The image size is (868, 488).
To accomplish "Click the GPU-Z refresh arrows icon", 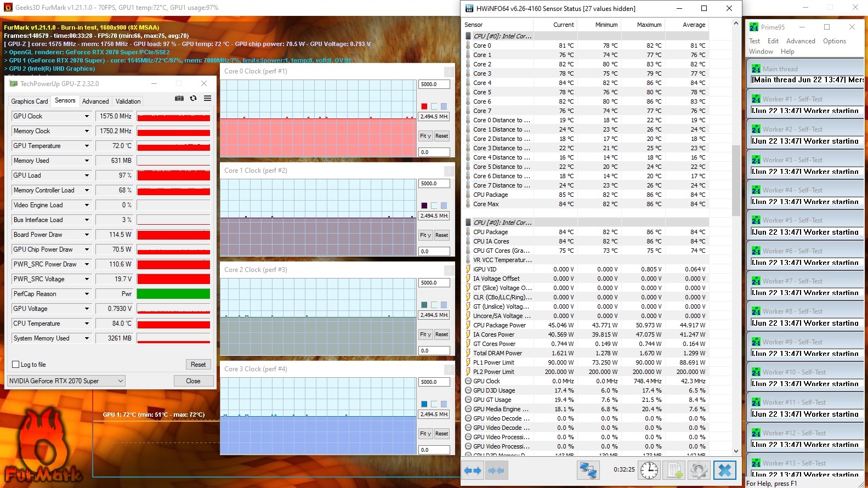I will coord(193,99).
